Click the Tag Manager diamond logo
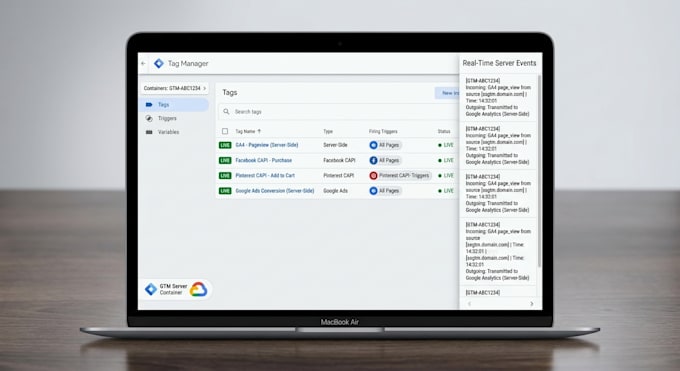Screen dimensions: 680x371 pos(159,63)
